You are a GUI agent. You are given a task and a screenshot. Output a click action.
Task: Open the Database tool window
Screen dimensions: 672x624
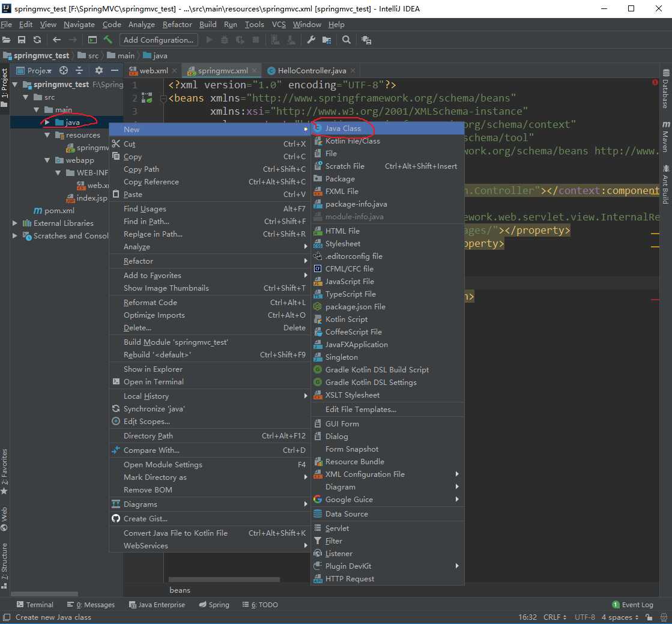click(x=665, y=88)
